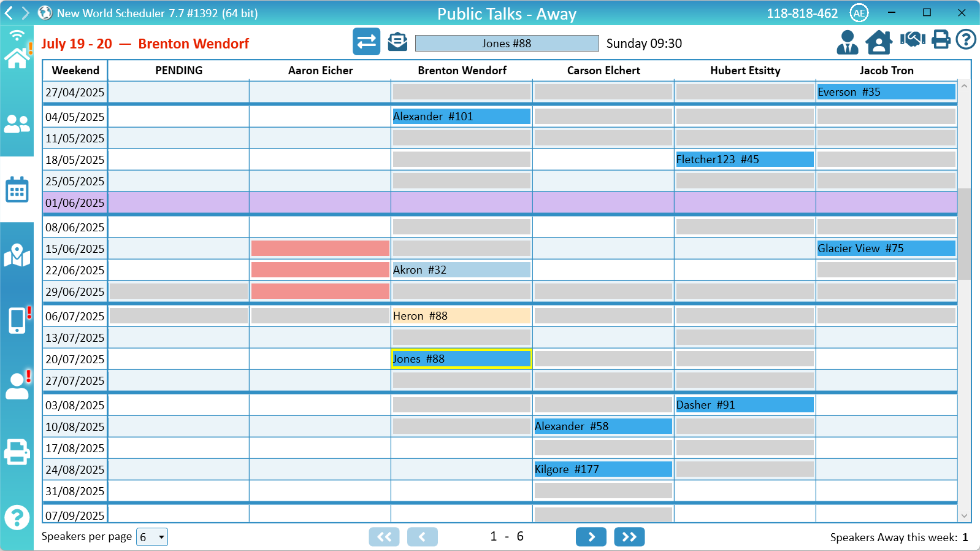980x551 pixels.
Task: Select the Kilgore #177 assignment
Action: click(603, 469)
